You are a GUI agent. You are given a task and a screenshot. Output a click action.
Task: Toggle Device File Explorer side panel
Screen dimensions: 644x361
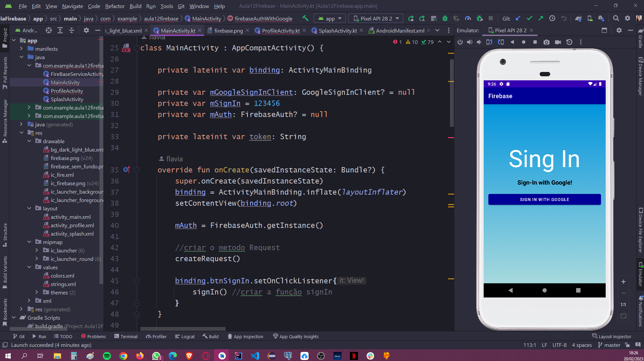pos(640,230)
